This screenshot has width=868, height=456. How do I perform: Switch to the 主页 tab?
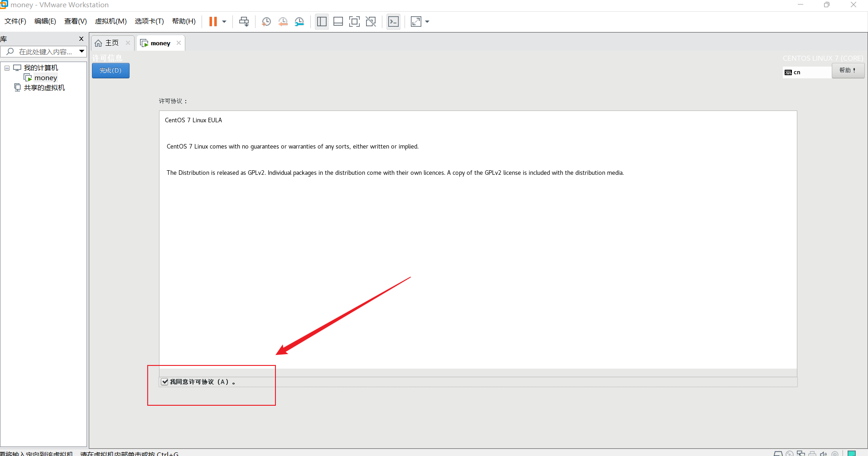(112, 43)
